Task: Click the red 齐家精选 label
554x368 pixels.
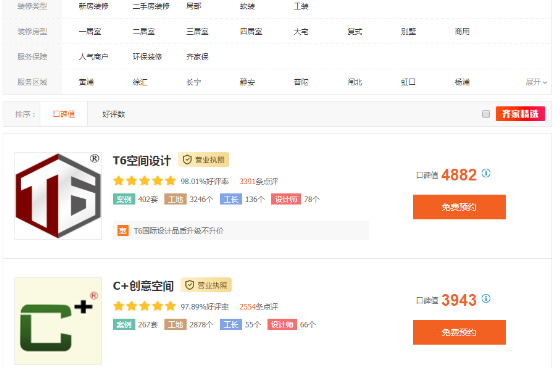Action: [520, 114]
